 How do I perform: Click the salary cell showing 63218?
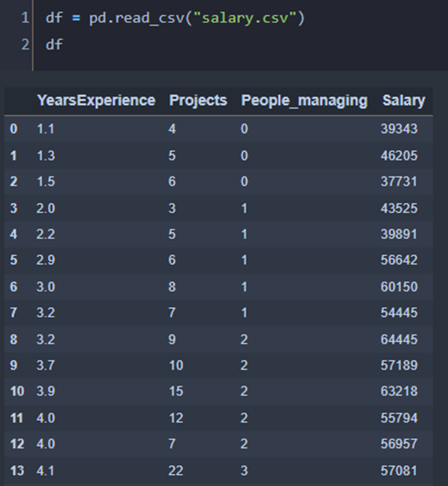tap(398, 392)
